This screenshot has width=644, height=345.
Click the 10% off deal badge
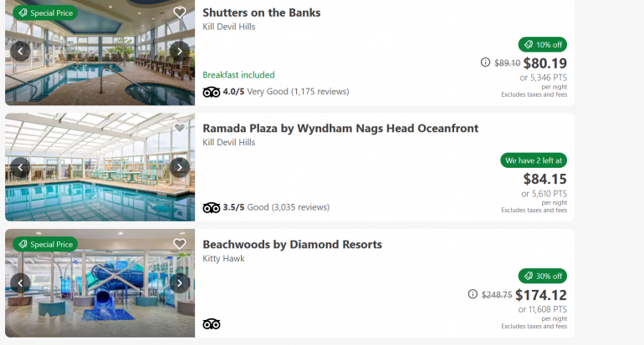542,44
